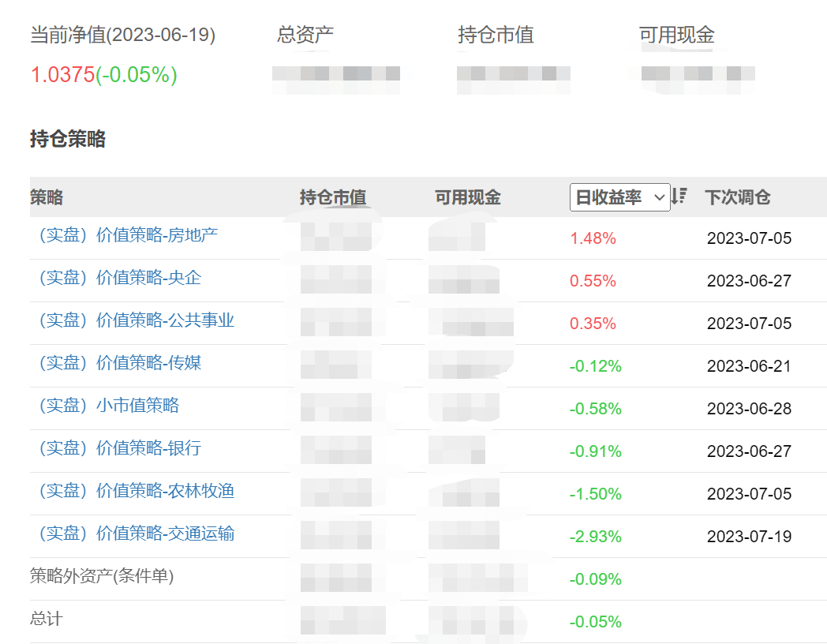Open strategy 价值策略-公共事业

coord(137,320)
